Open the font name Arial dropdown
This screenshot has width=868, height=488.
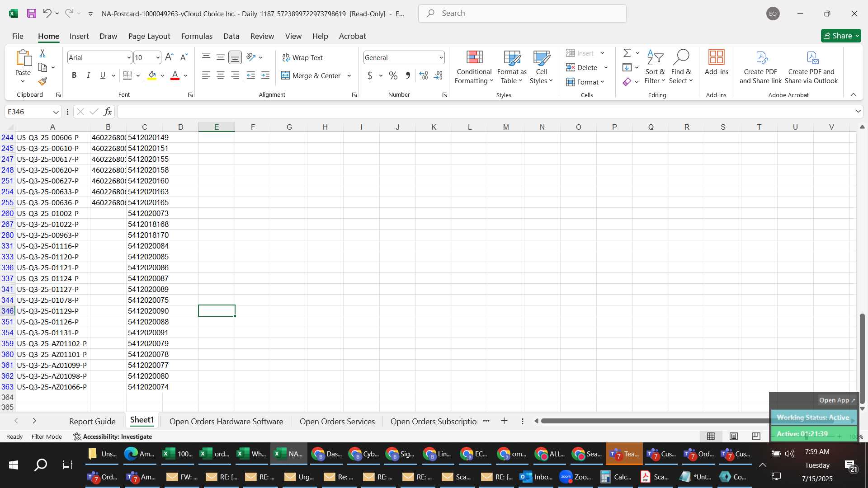tap(128, 57)
